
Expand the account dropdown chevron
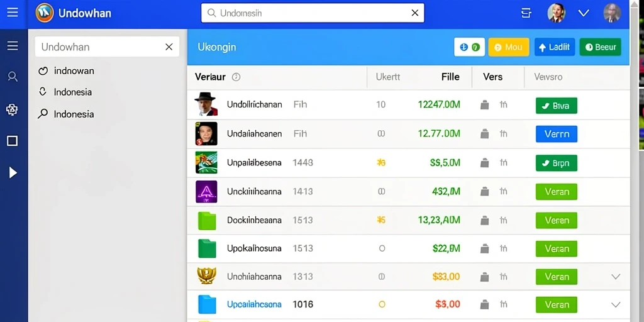click(584, 13)
